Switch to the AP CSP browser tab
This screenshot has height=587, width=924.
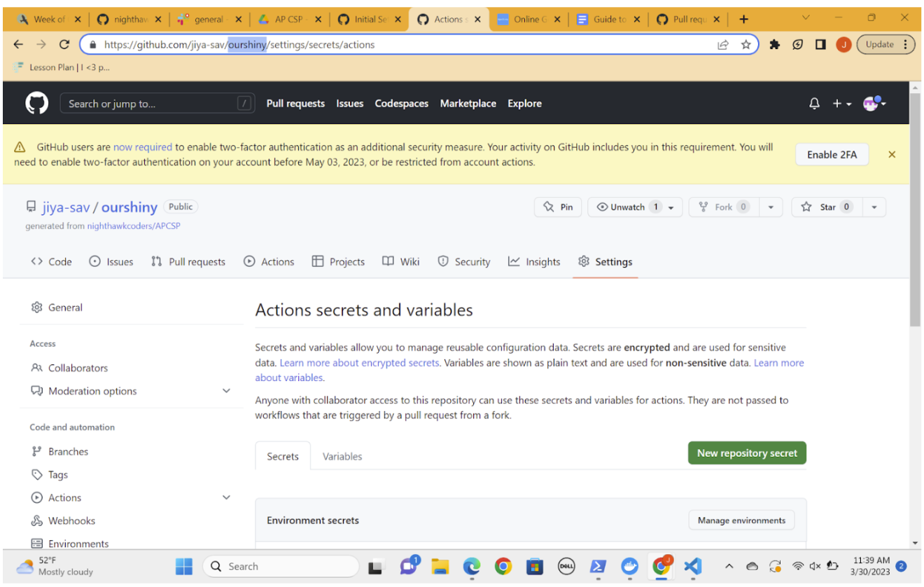point(289,20)
